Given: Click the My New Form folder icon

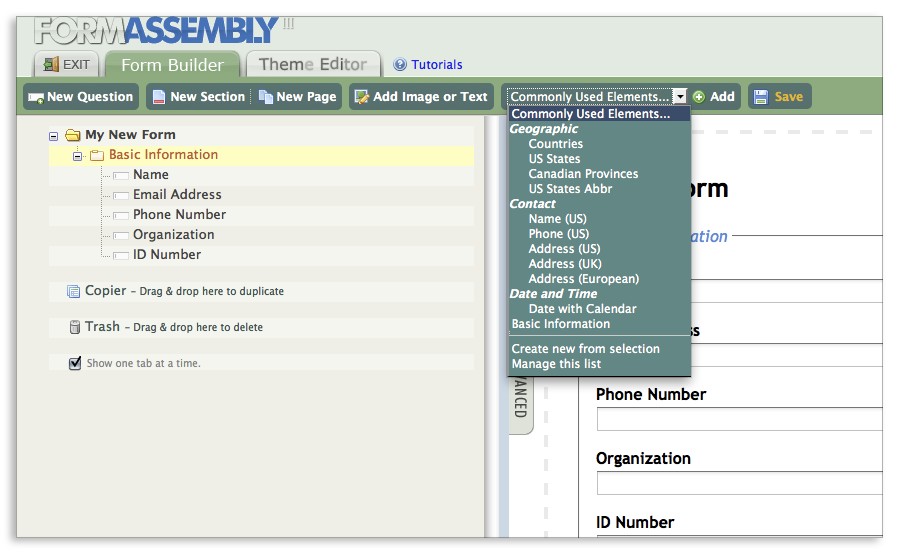Looking at the screenshot, I should point(72,135).
